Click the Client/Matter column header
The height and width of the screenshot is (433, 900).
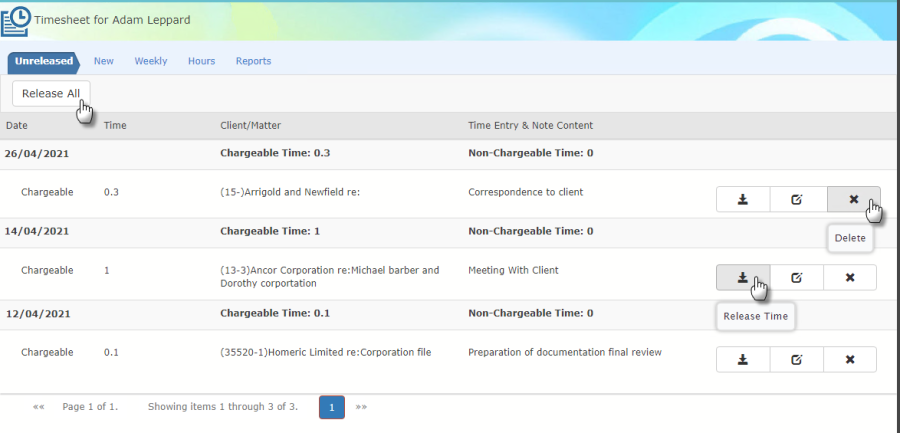click(x=250, y=125)
